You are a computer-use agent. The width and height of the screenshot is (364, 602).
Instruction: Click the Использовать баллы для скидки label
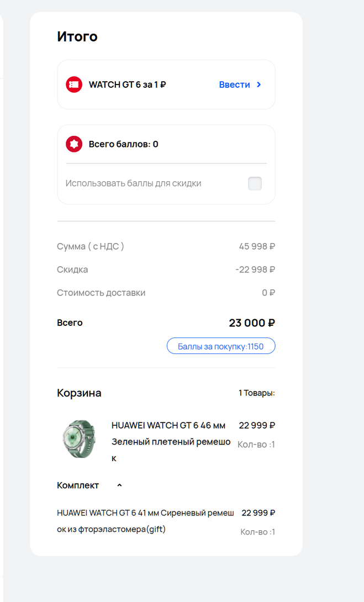tap(133, 183)
